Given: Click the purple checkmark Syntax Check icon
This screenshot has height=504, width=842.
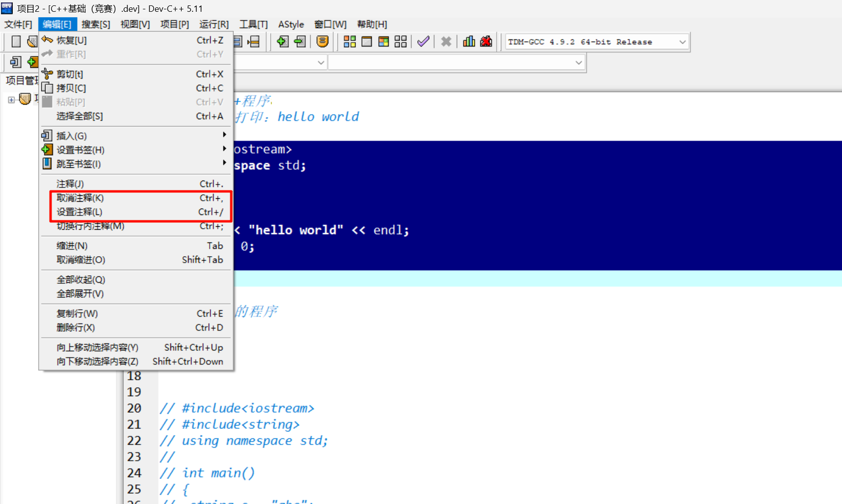Looking at the screenshot, I should (x=423, y=42).
